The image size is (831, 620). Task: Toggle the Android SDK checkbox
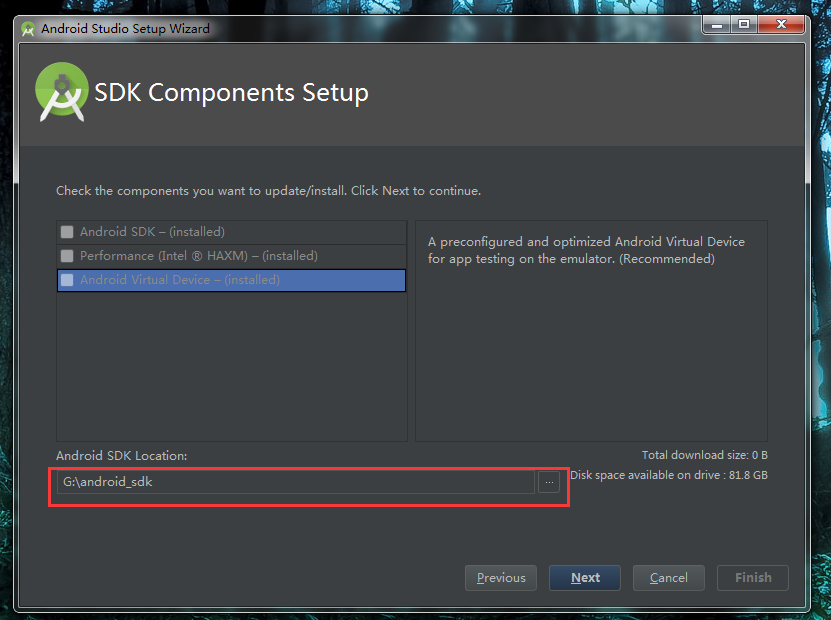(67, 232)
